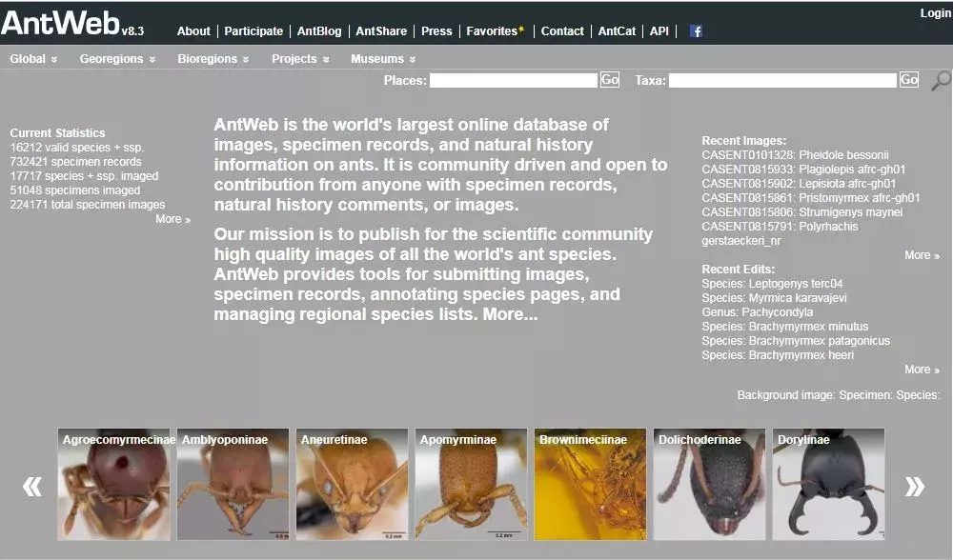Open the Bioregions dropdown menu
Image resolution: width=953 pixels, height=560 pixels.
[x=213, y=59]
